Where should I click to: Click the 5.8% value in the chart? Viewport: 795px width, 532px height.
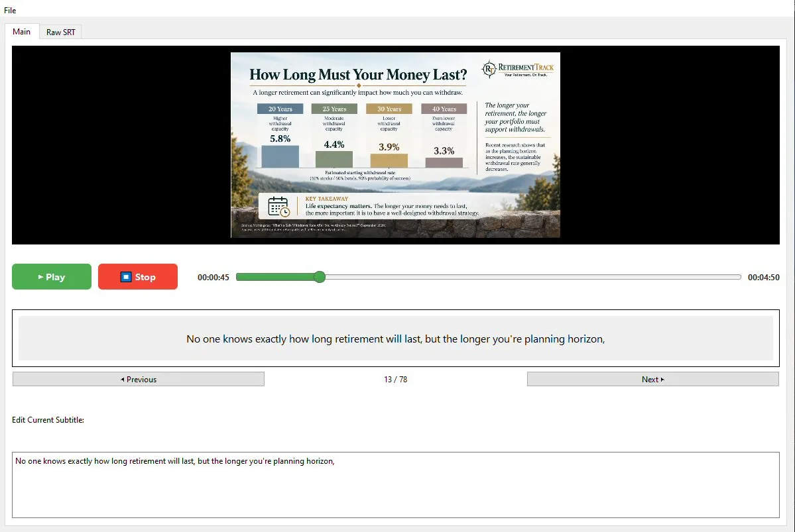(x=280, y=138)
